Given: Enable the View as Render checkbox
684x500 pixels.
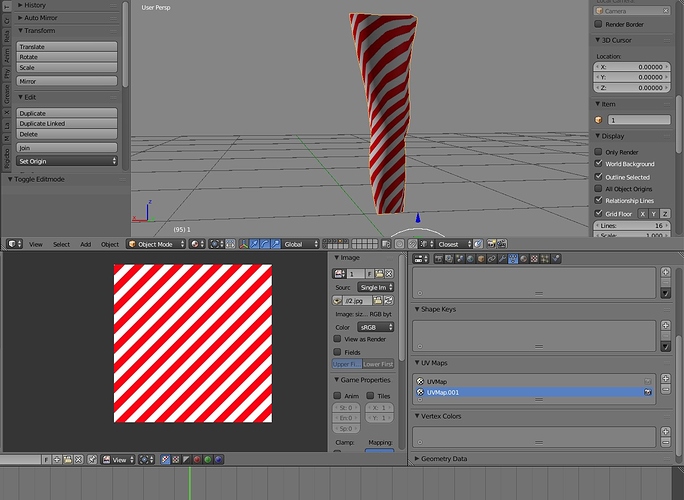Looking at the screenshot, I should pos(337,339).
